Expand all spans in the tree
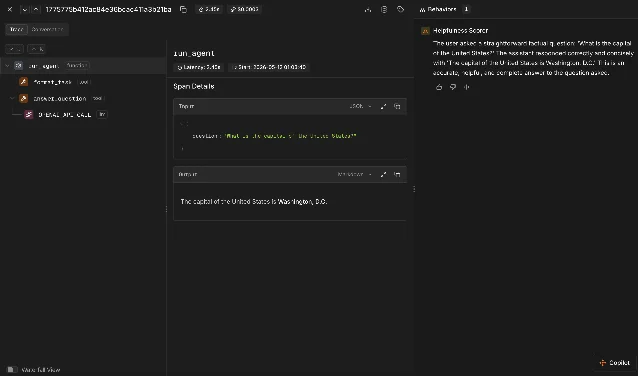 (x=14, y=49)
